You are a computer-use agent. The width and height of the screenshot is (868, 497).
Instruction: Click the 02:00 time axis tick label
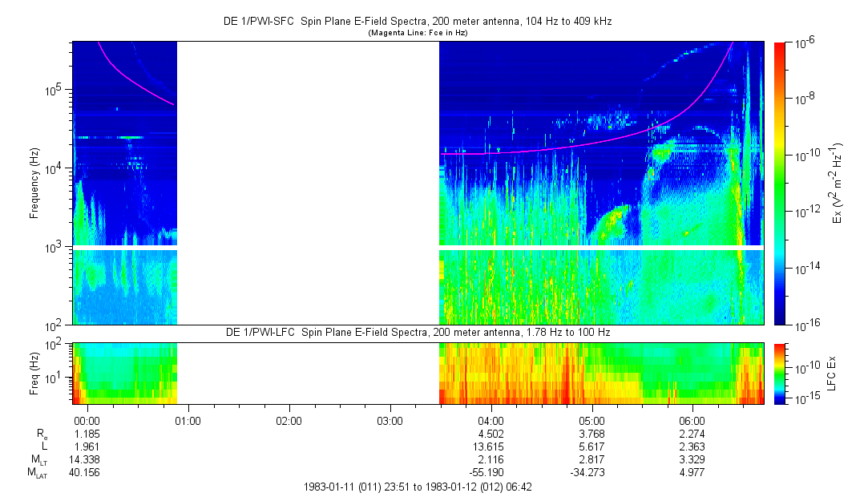coord(289,420)
